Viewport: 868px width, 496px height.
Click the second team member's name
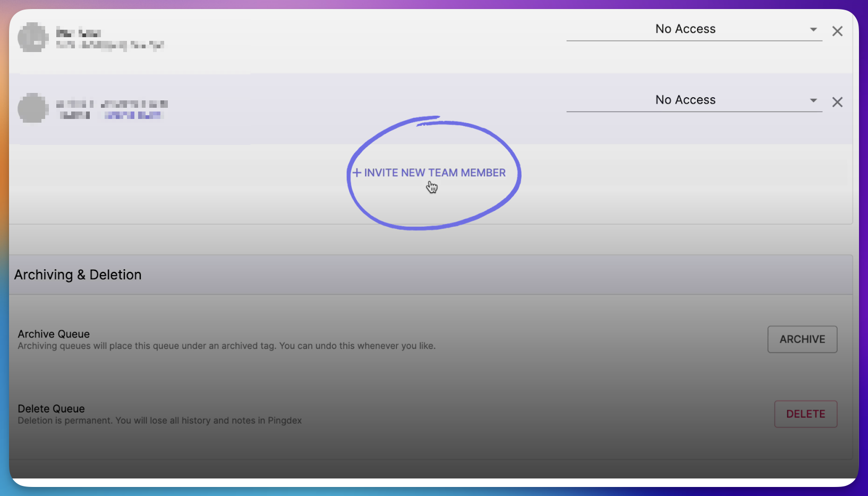coord(112,104)
